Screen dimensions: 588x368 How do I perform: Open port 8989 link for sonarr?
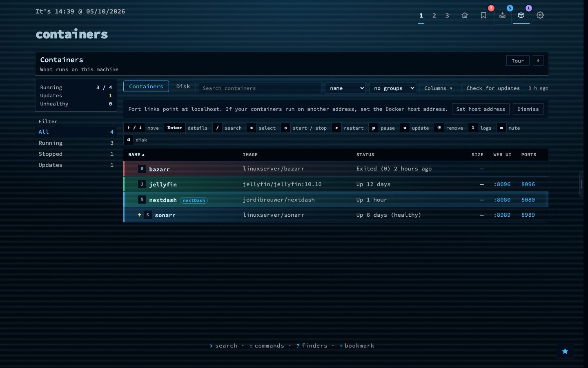[x=528, y=215]
